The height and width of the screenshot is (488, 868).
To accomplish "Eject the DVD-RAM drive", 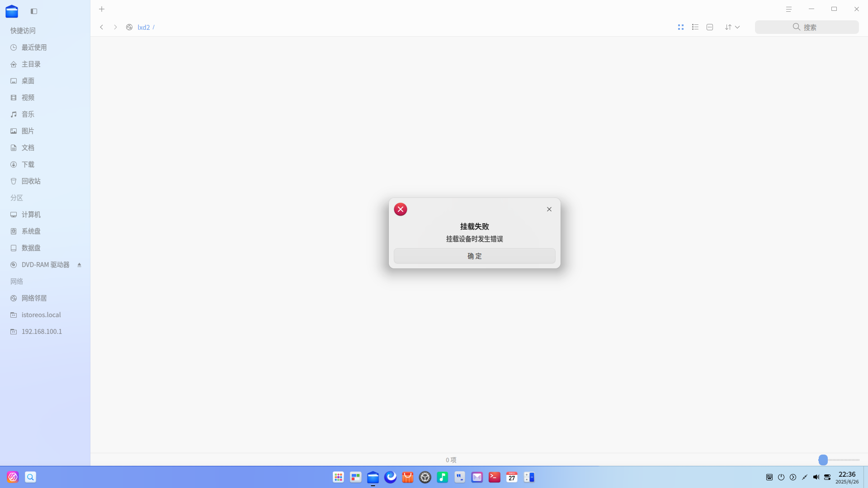I will (x=79, y=265).
